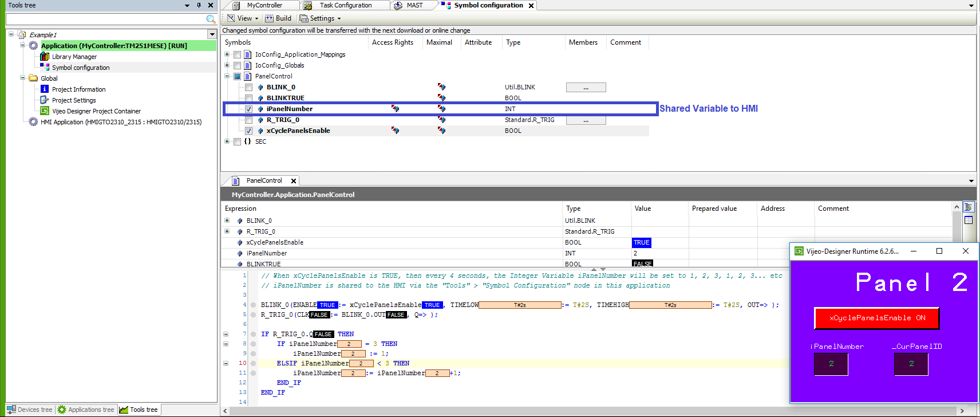
Task: Click the Build button
Action: pos(278,18)
